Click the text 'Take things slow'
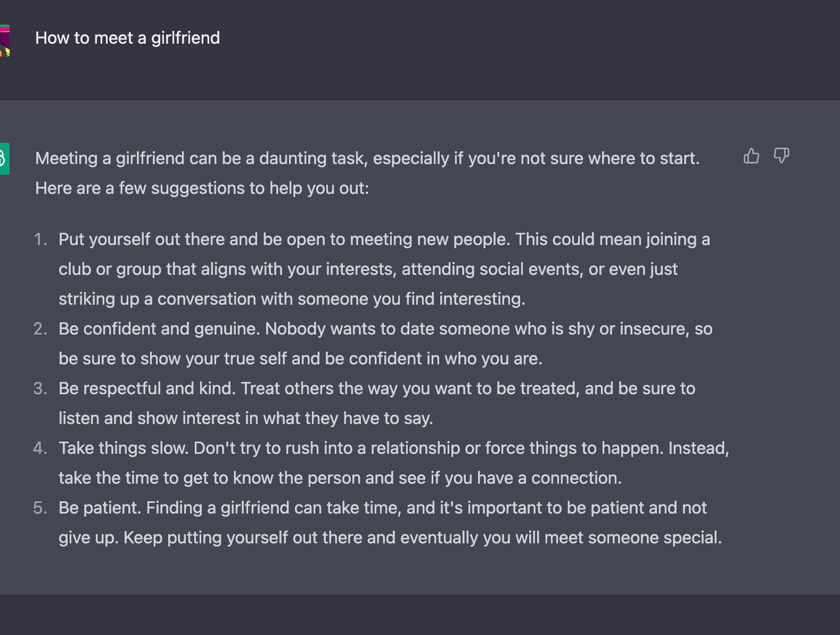This screenshot has width=840, height=635. [x=123, y=448]
